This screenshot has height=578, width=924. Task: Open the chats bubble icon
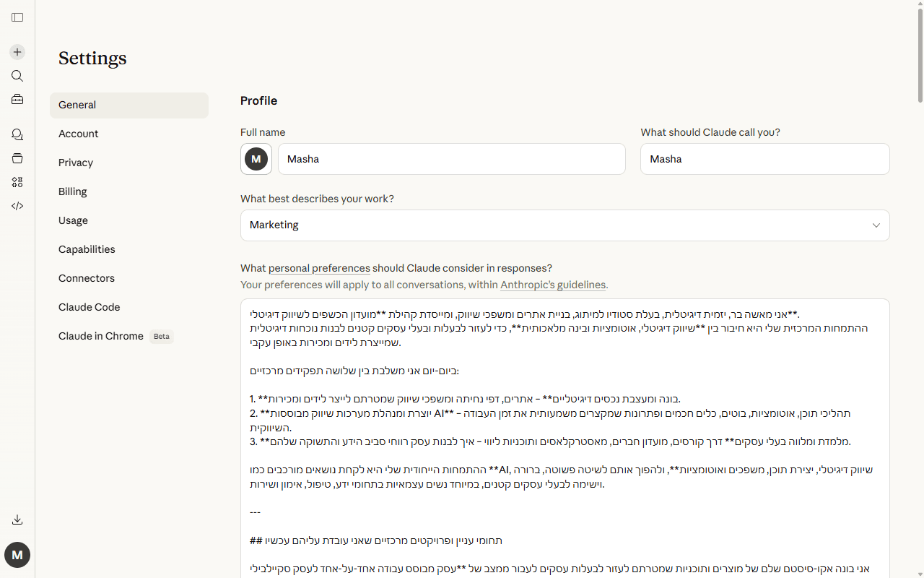17,134
